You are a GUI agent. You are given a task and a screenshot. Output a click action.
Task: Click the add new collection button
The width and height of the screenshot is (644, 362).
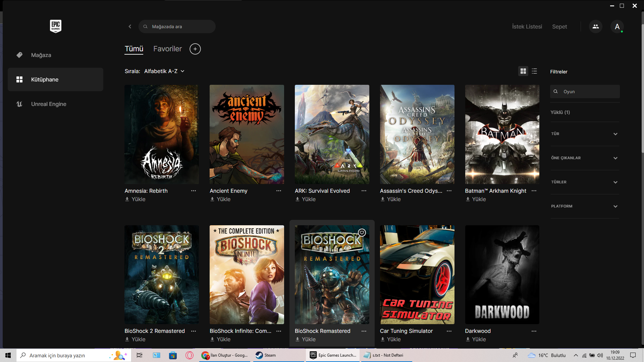(195, 49)
